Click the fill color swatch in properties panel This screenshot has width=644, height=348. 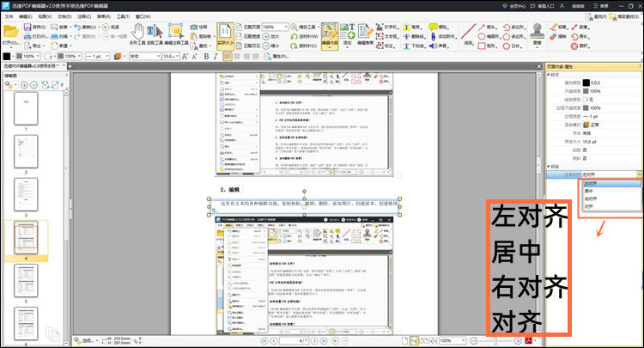click(586, 82)
